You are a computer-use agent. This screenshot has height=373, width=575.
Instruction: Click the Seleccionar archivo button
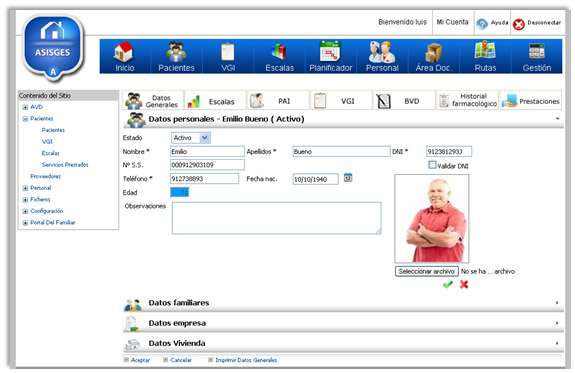coord(426,271)
